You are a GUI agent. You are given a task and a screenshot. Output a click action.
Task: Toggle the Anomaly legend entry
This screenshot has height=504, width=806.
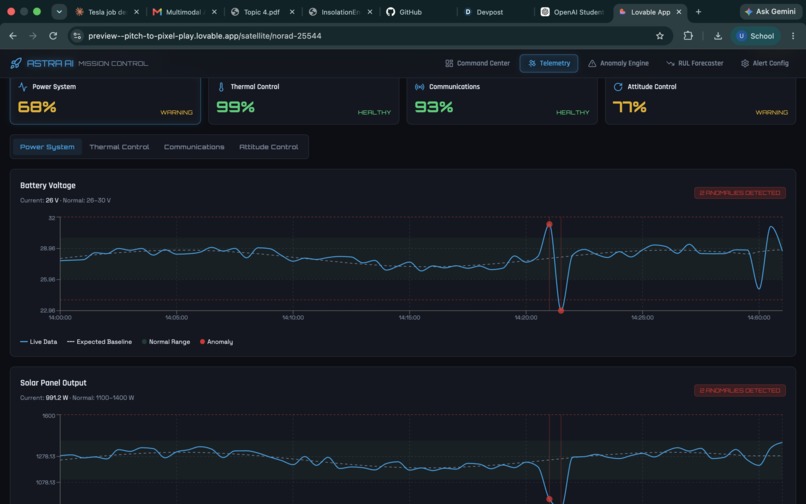[x=216, y=342]
